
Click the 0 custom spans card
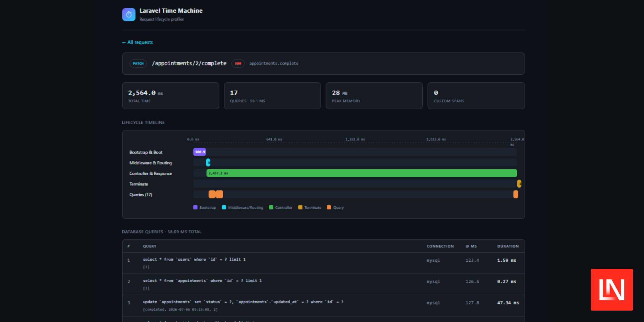pyautogui.click(x=476, y=96)
